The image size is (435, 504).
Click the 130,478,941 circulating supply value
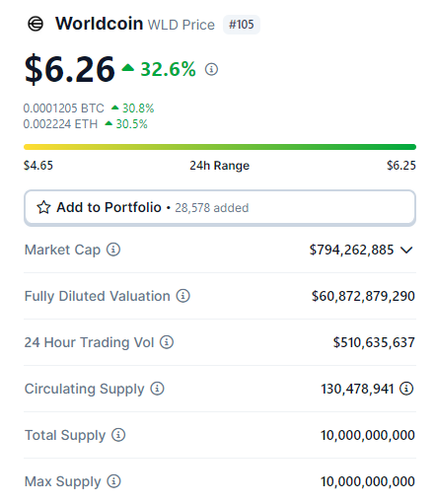click(357, 389)
